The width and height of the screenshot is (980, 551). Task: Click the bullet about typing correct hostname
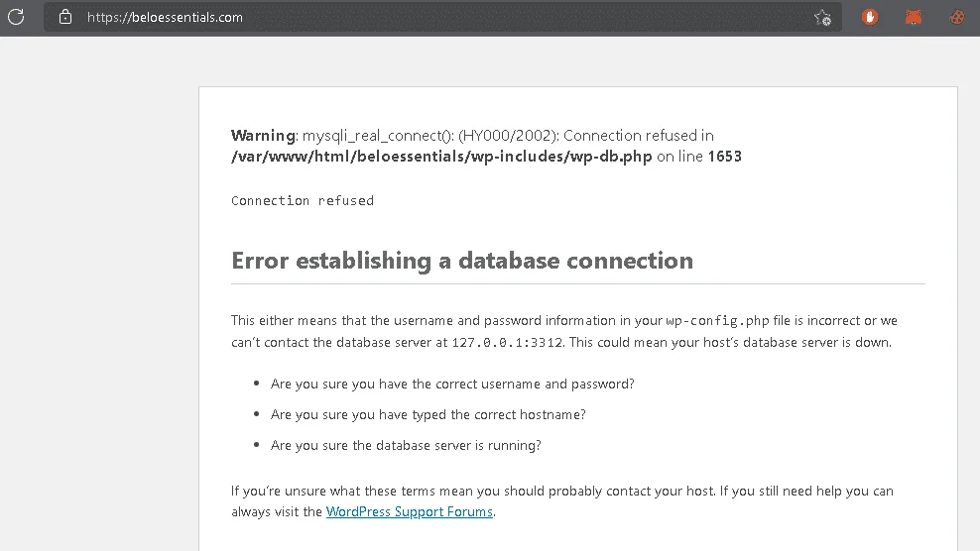(429, 415)
